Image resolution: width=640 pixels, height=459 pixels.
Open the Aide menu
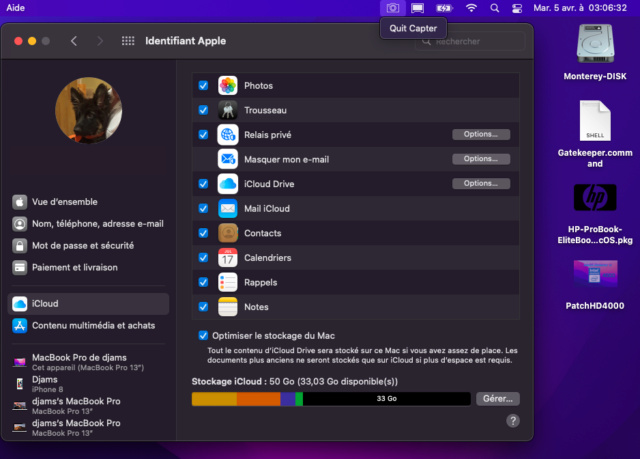point(16,8)
